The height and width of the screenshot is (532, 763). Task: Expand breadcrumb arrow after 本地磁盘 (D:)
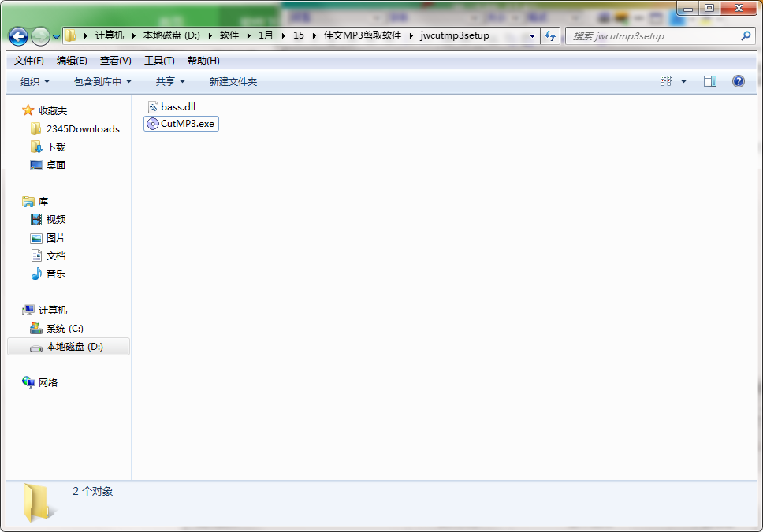pos(210,35)
